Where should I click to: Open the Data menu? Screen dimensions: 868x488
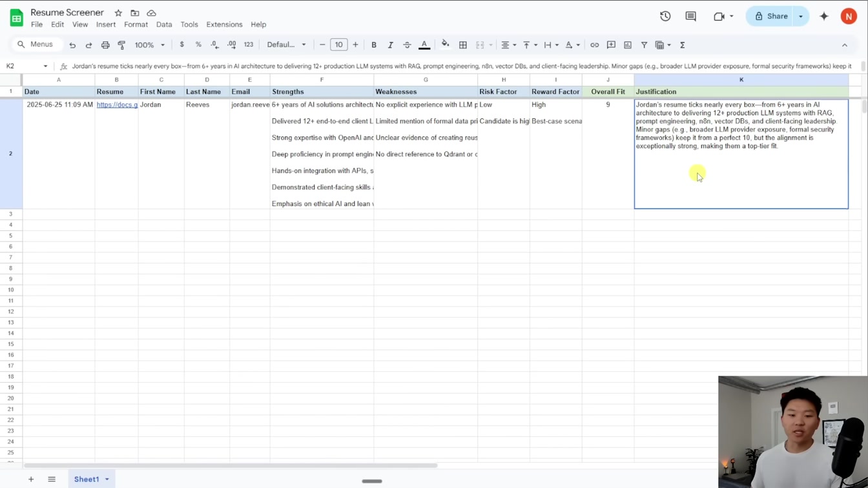164,25
